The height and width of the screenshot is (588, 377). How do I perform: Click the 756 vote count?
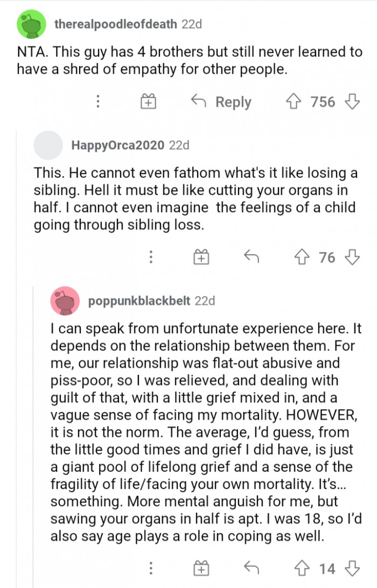tap(323, 102)
